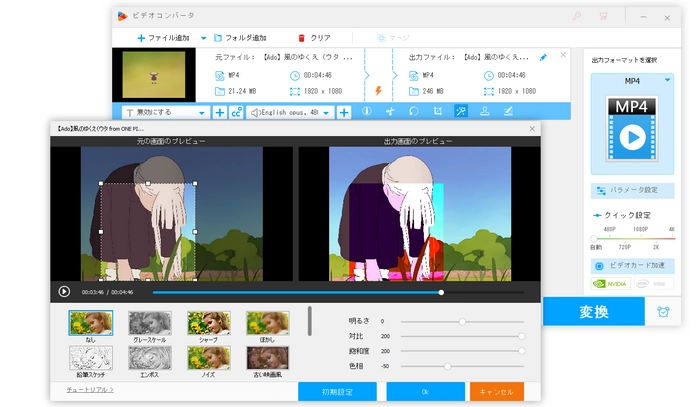This screenshot has height=407, width=700.
Task: Select the effects magic wand tool
Action: click(x=461, y=112)
